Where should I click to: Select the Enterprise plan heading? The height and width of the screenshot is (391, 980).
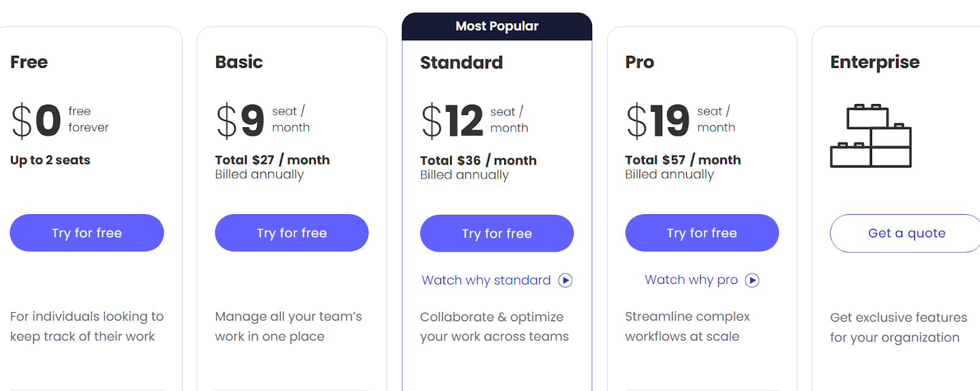point(875,62)
